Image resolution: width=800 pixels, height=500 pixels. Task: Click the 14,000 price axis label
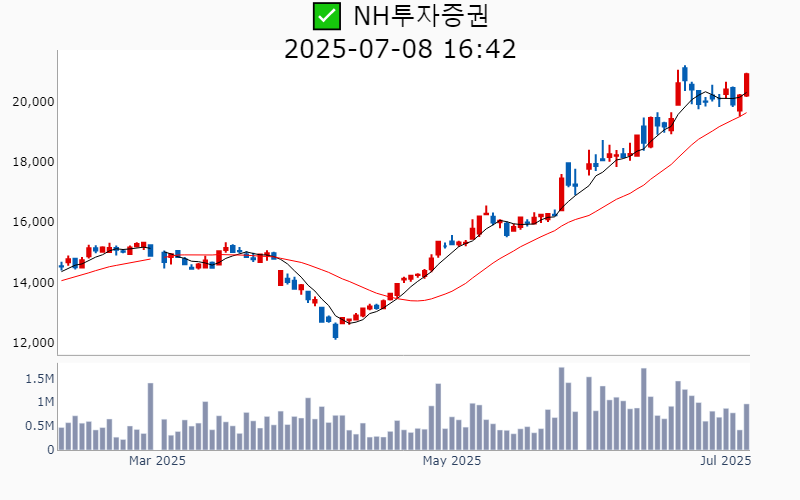point(33,283)
